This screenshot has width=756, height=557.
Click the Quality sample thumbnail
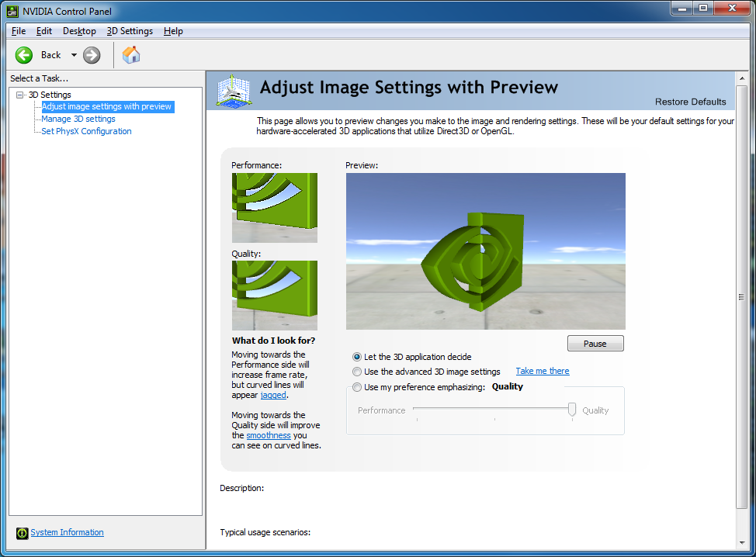(275, 296)
